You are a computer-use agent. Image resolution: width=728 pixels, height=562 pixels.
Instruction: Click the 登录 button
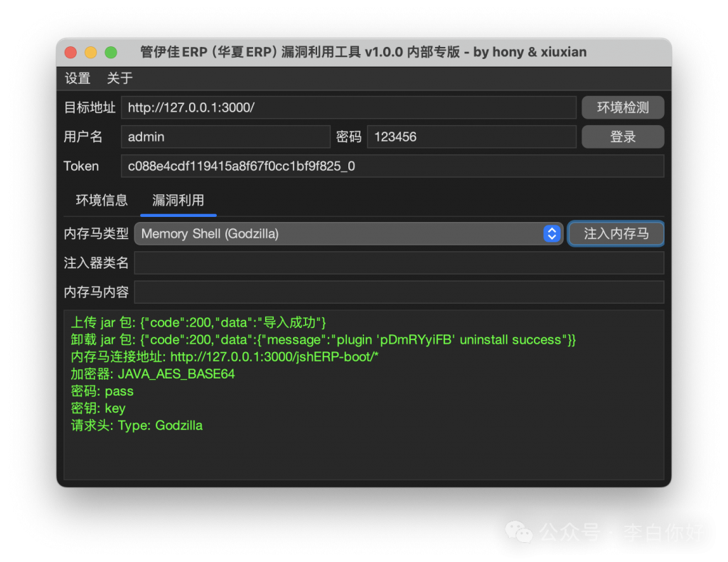[x=623, y=137]
